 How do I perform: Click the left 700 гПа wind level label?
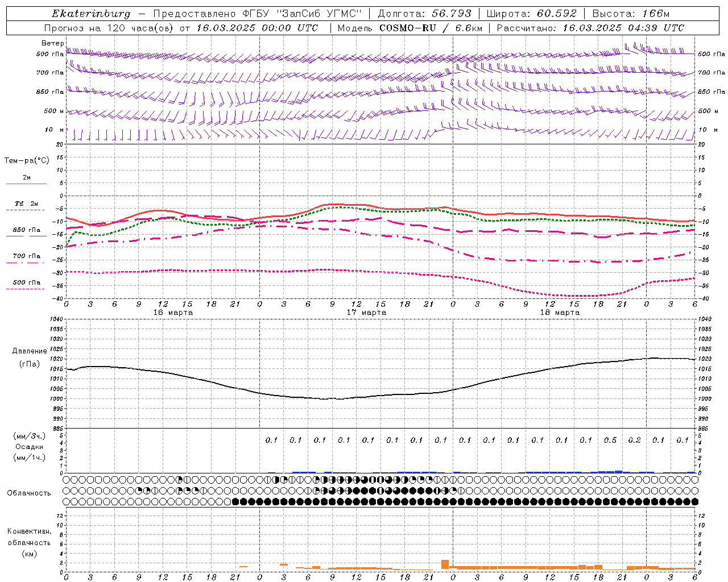[50, 73]
